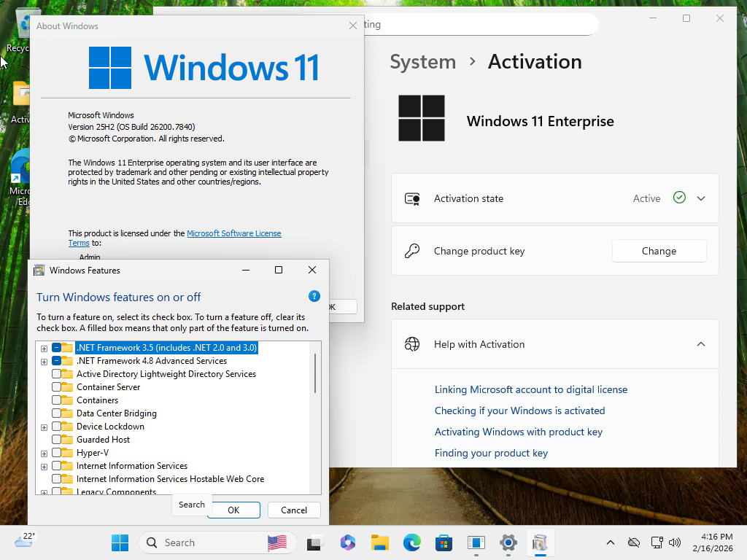Click the taskbar Search box
The height and width of the screenshot is (560, 747).
tap(217, 542)
